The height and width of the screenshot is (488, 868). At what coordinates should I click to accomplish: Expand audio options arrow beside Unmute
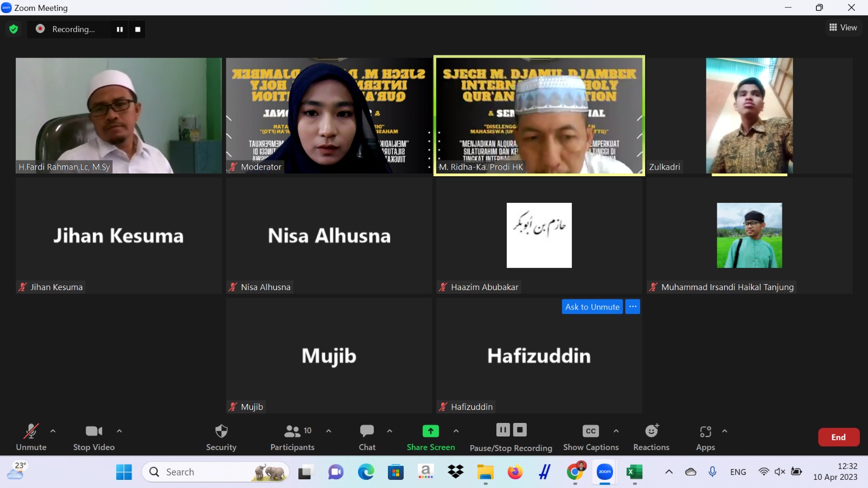(x=53, y=431)
